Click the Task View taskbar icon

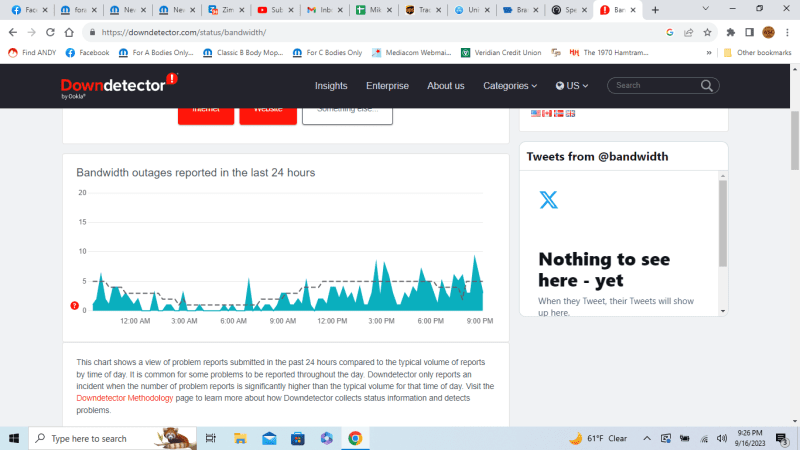click(x=211, y=438)
